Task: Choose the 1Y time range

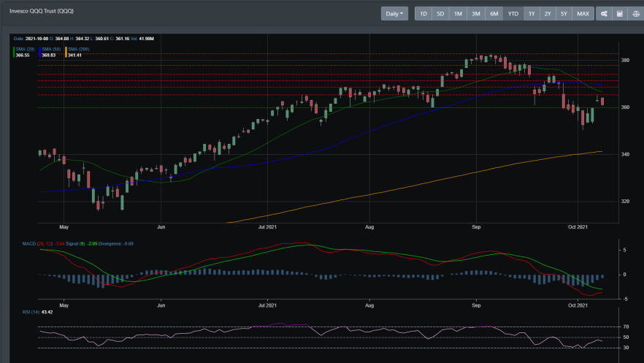Action: click(x=532, y=14)
